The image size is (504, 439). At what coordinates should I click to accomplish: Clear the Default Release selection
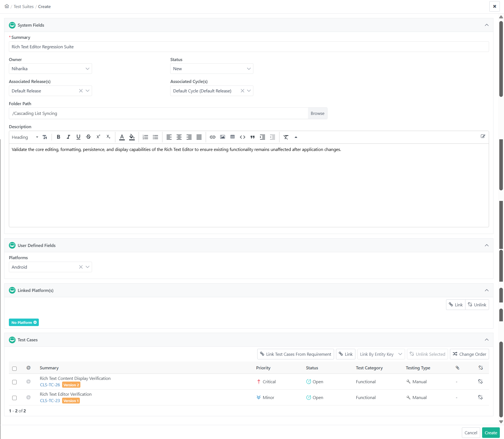tap(81, 91)
